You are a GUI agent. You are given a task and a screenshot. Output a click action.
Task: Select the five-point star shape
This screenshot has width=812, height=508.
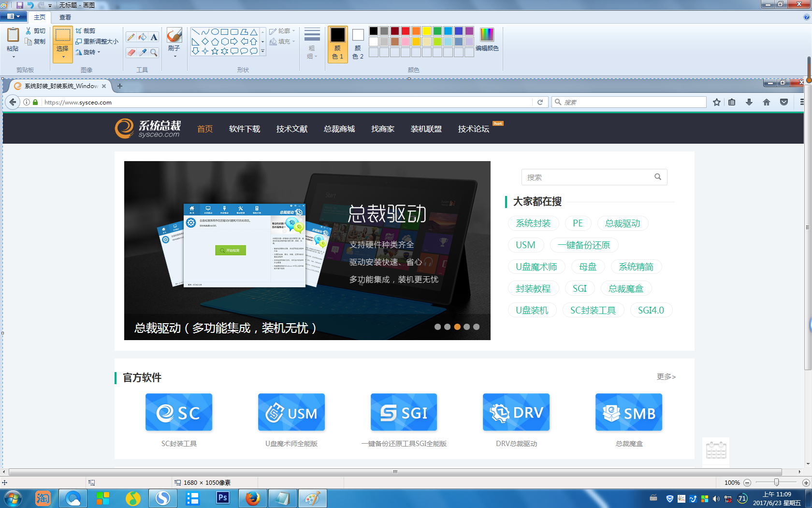[215, 51]
